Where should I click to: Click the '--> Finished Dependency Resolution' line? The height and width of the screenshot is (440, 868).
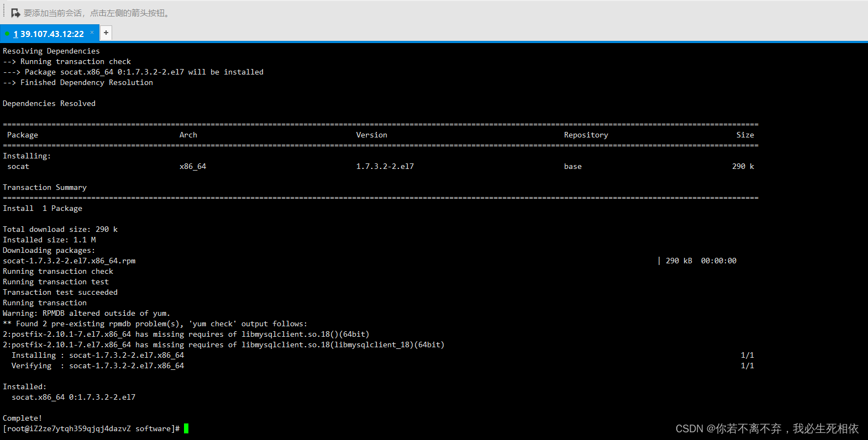point(78,82)
